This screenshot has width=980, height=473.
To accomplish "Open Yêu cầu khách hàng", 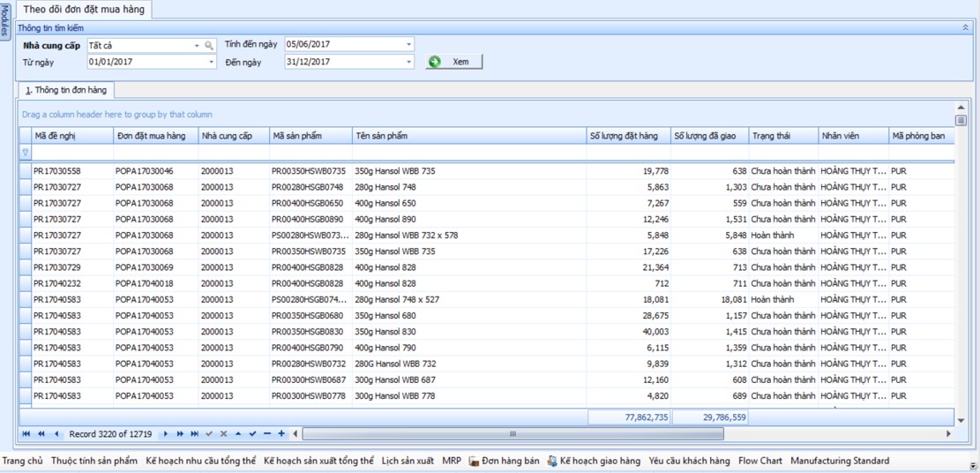I will coord(690,462).
